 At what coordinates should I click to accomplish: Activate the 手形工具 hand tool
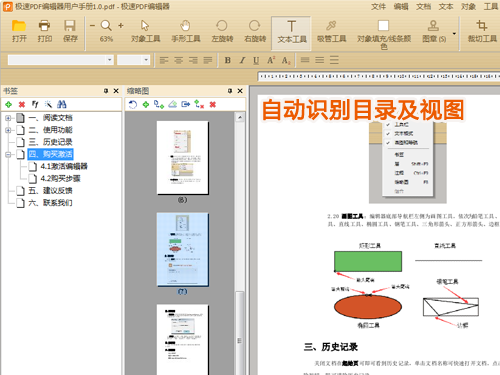186,31
